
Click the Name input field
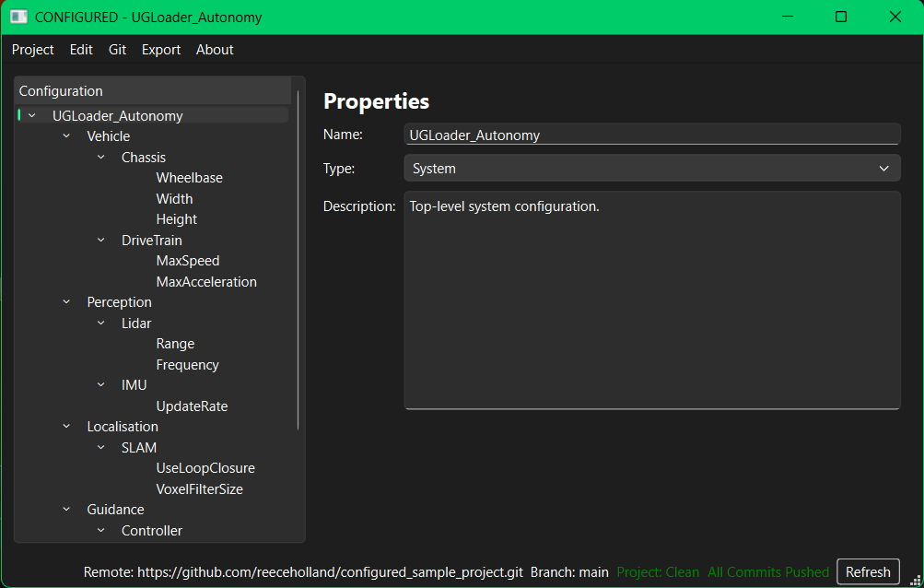click(x=651, y=135)
